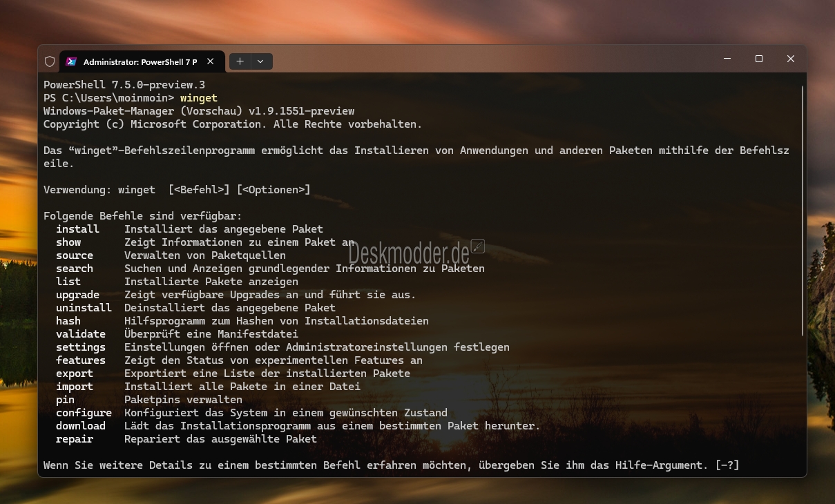Click 'Paketpins verwalten' description
Image resolution: width=835 pixels, height=504 pixels.
coord(183,400)
